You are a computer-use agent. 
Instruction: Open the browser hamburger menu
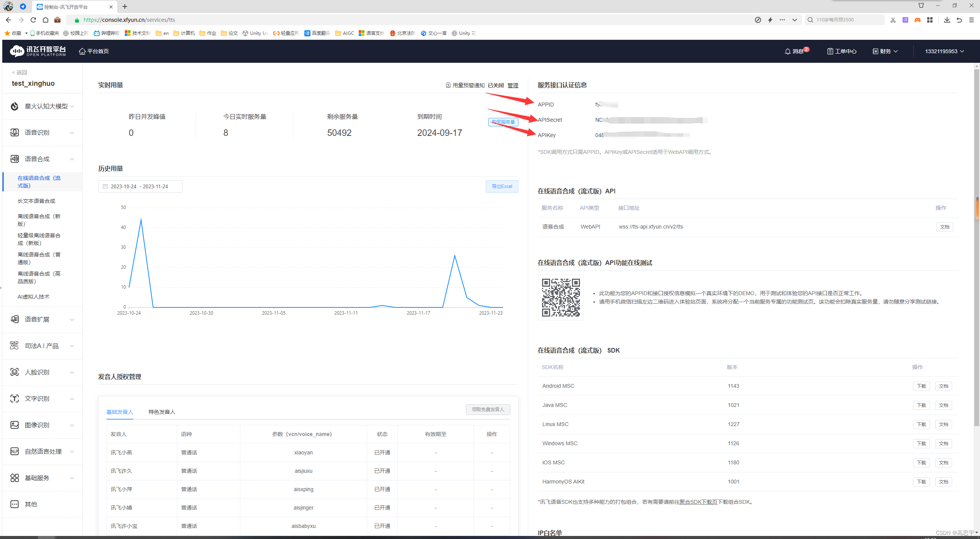pos(971,20)
